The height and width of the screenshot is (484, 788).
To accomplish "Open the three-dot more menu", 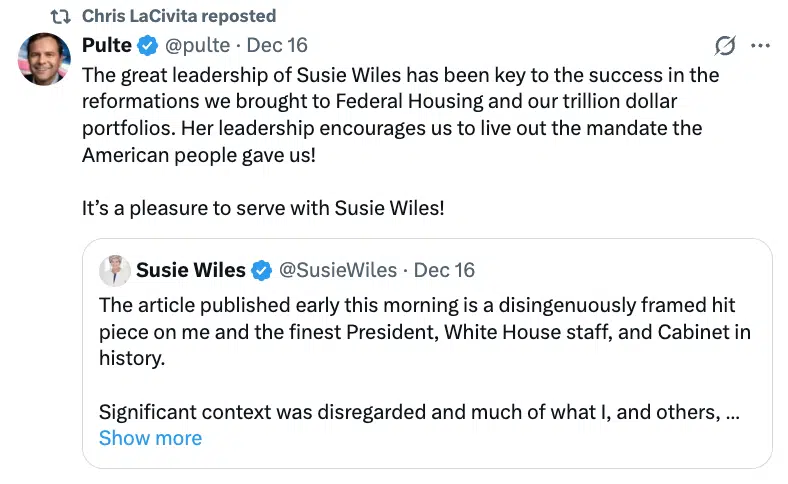I will click(760, 45).
